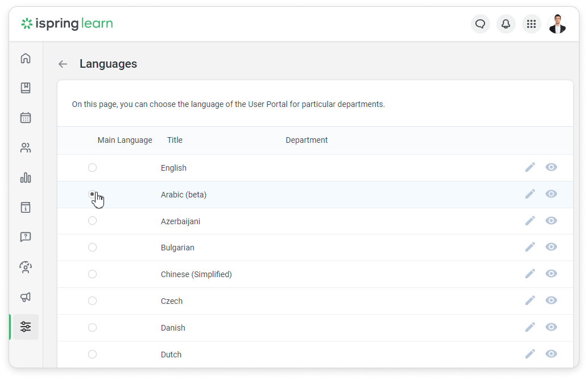Viewport: 588px width, 379px height.
Task: Open the chat bubble icon
Action: click(481, 24)
